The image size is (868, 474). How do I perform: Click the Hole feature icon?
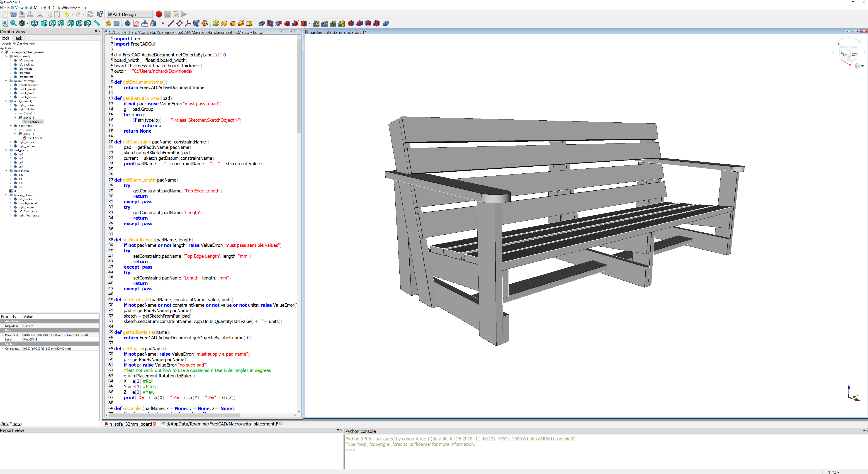tap(270, 23)
